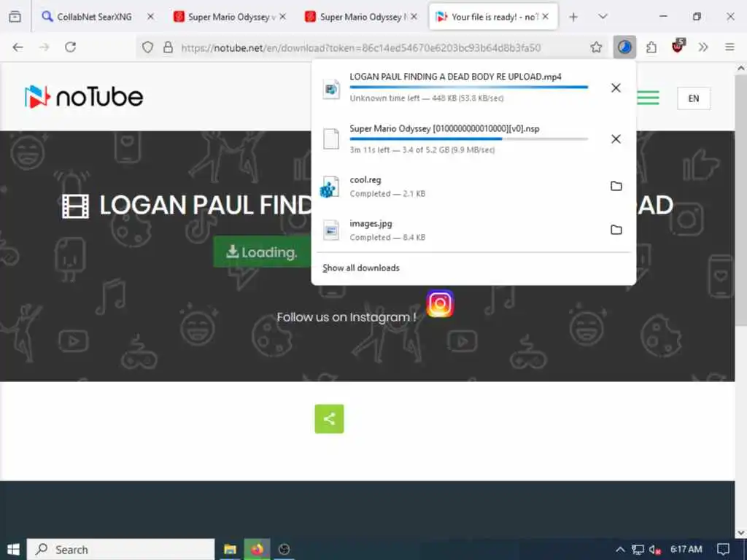The image size is (747, 560).
Task: Open the Windows Start menu
Action: tap(13, 550)
